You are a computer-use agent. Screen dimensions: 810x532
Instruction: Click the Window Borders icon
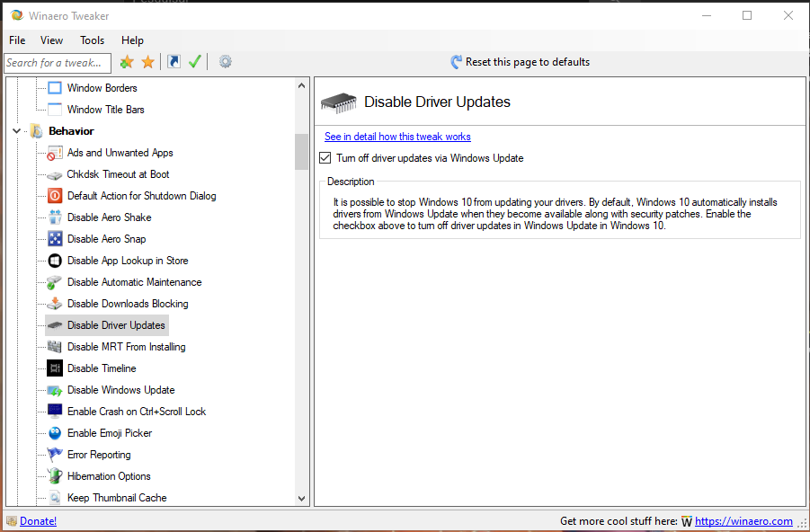[x=55, y=88]
